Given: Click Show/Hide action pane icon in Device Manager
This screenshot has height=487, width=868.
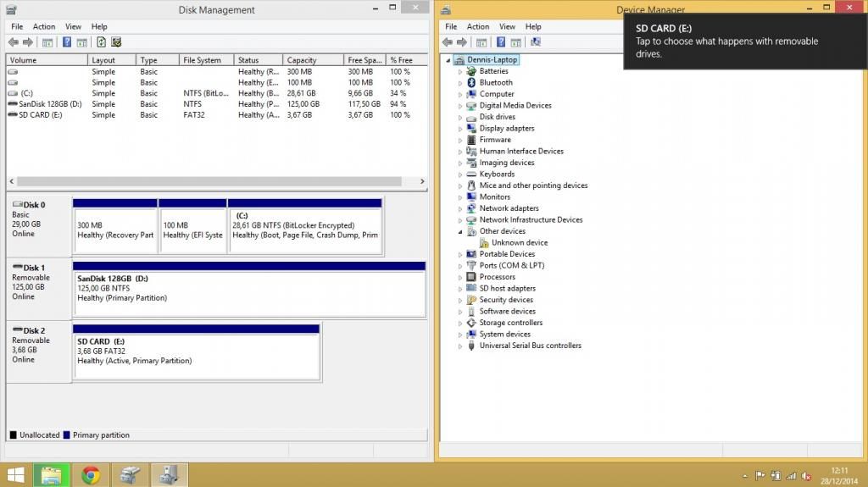Looking at the screenshot, I should [516, 42].
